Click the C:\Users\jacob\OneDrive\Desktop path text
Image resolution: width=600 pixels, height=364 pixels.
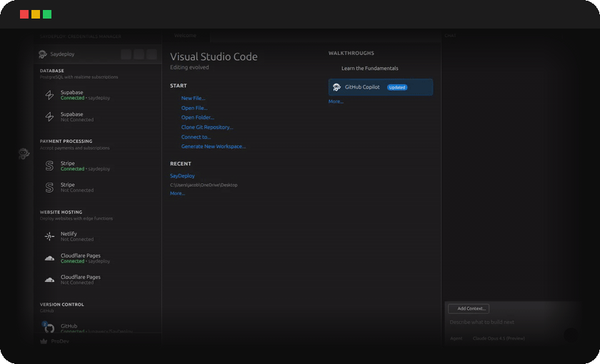(x=204, y=185)
